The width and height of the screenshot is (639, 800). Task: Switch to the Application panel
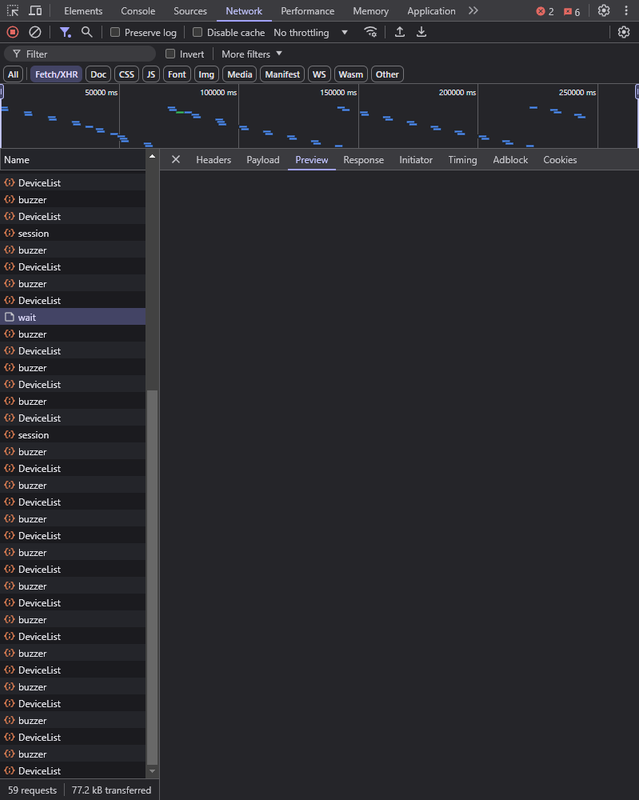pos(431,11)
